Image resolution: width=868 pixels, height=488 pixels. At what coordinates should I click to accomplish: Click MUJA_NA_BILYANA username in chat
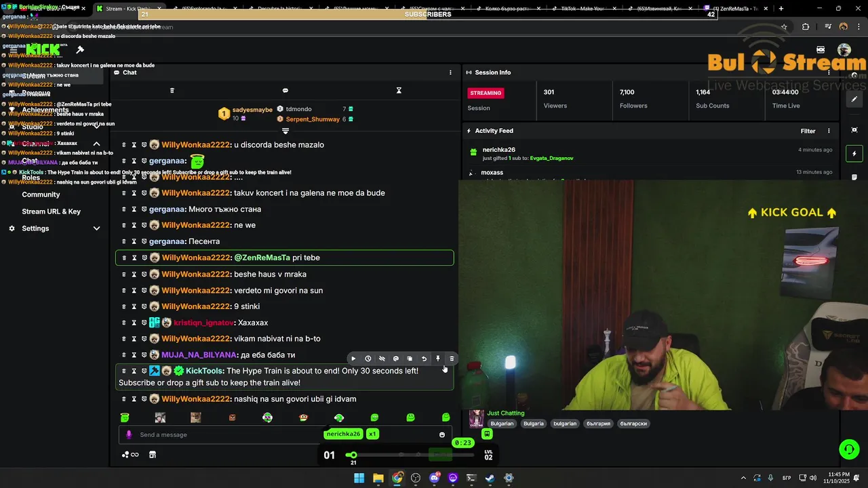199,355
